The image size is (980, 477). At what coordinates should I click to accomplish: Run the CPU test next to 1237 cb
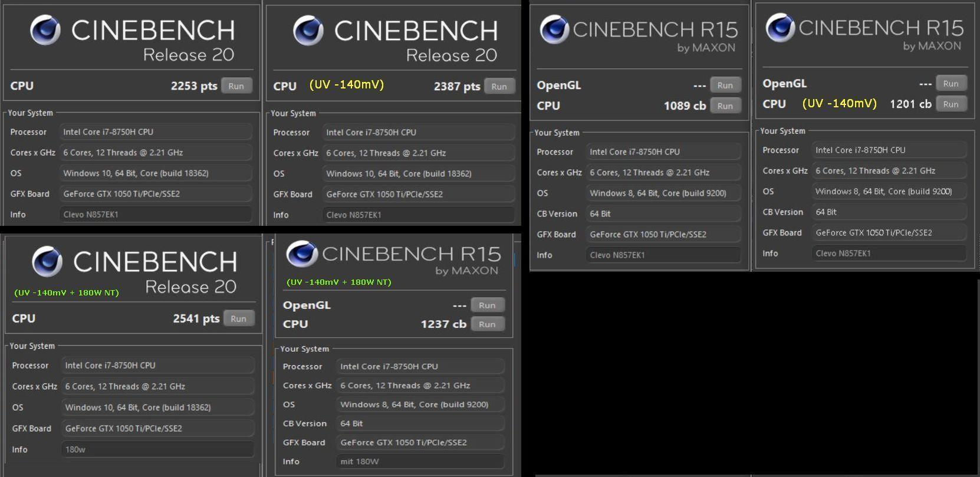pyautogui.click(x=487, y=324)
